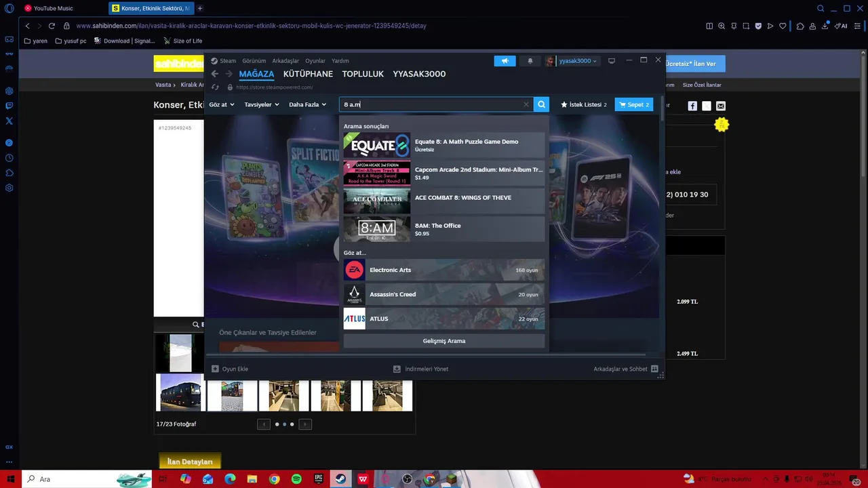Switch to the MAĞAZA tab
Screen dimensions: 868x488
(256, 74)
